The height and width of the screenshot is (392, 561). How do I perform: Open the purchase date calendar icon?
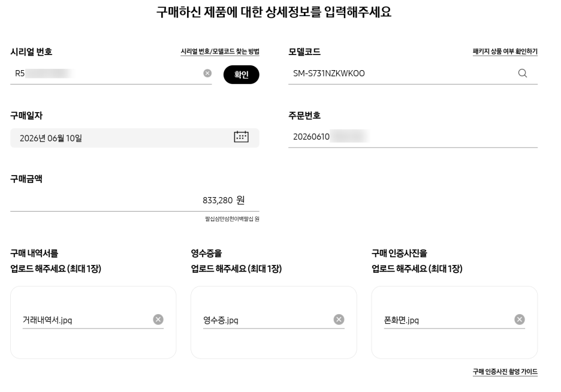point(241,137)
